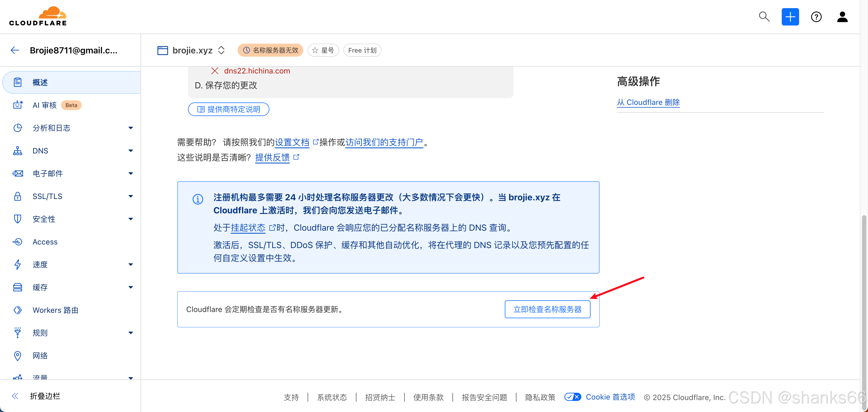Click the Cloudflare logo
This screenshot has width=868, height=412.
[38, 16]
